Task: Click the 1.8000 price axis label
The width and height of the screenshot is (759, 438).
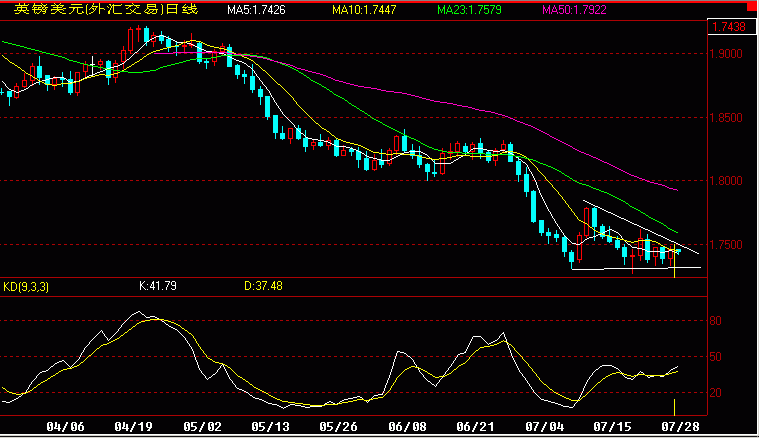Action: pos(726,181)
